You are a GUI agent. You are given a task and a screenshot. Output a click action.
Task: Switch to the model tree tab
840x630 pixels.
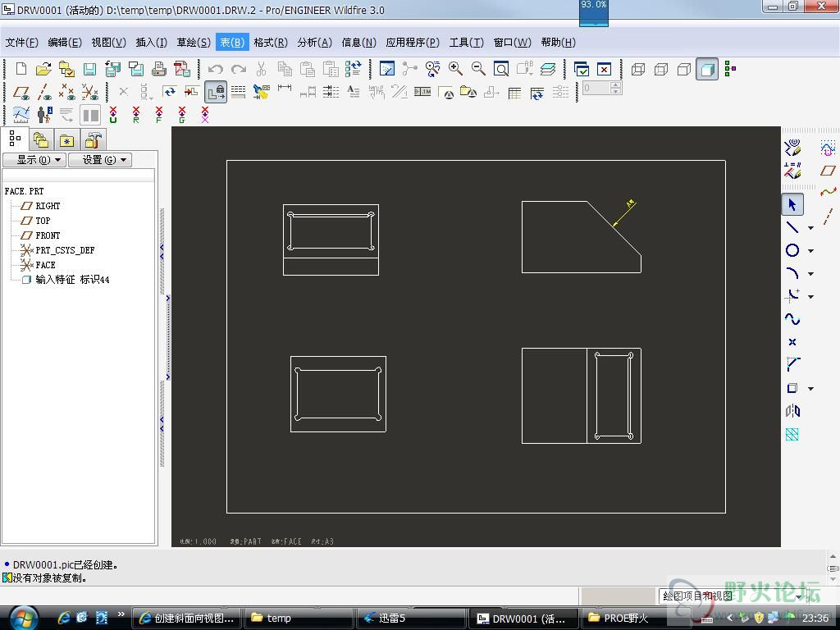tap(15, 139)
